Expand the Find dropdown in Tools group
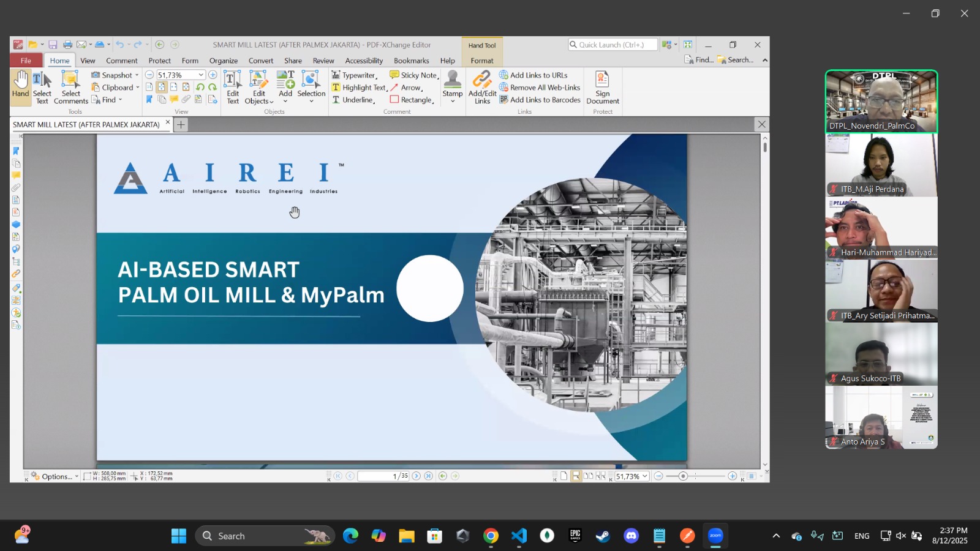 pyautogui.click(x=120, y=99)
